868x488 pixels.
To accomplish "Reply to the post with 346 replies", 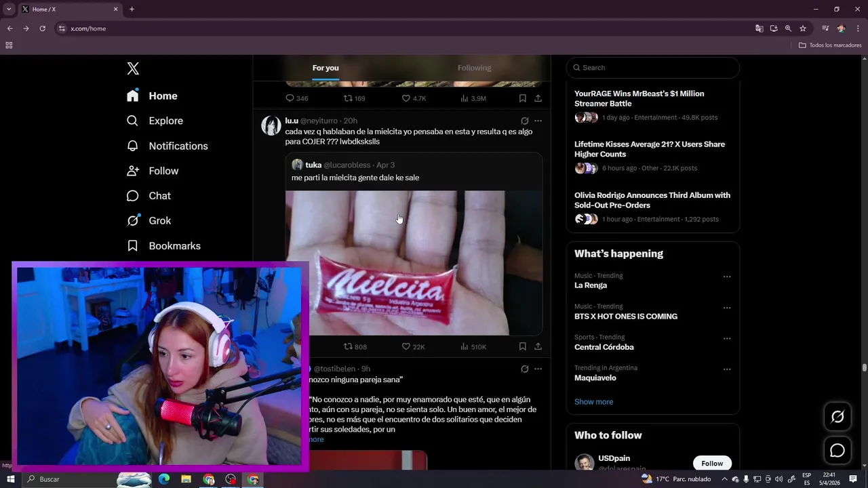I will [x=296, y=98].
